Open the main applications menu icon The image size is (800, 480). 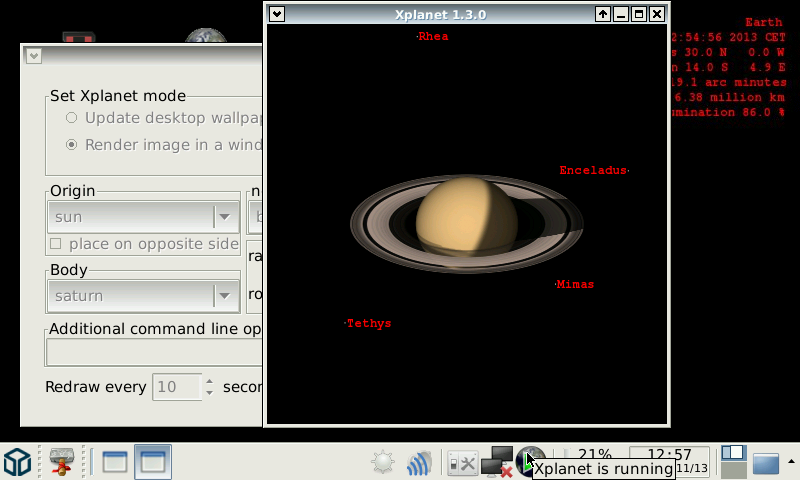click(x=17, y=462)
